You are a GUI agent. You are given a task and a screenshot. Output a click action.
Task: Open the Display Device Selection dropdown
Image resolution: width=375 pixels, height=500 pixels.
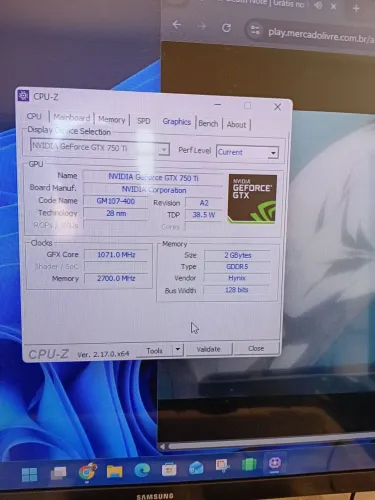pos(99,148)
